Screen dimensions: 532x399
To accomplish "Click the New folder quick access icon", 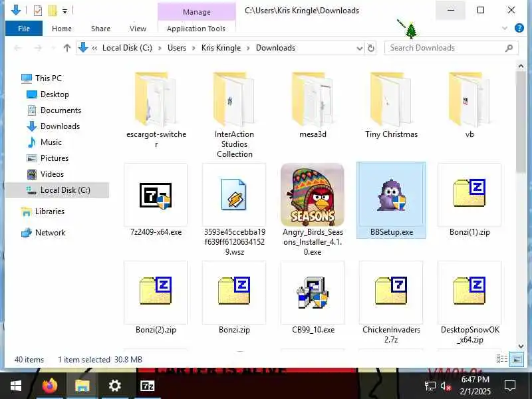I will point(53,11).
